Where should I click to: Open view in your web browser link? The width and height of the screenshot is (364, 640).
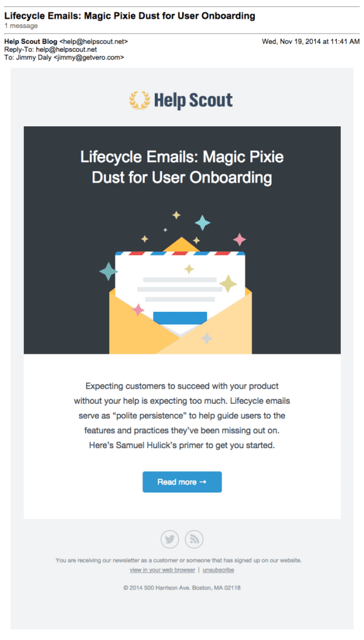click(162, 569)
